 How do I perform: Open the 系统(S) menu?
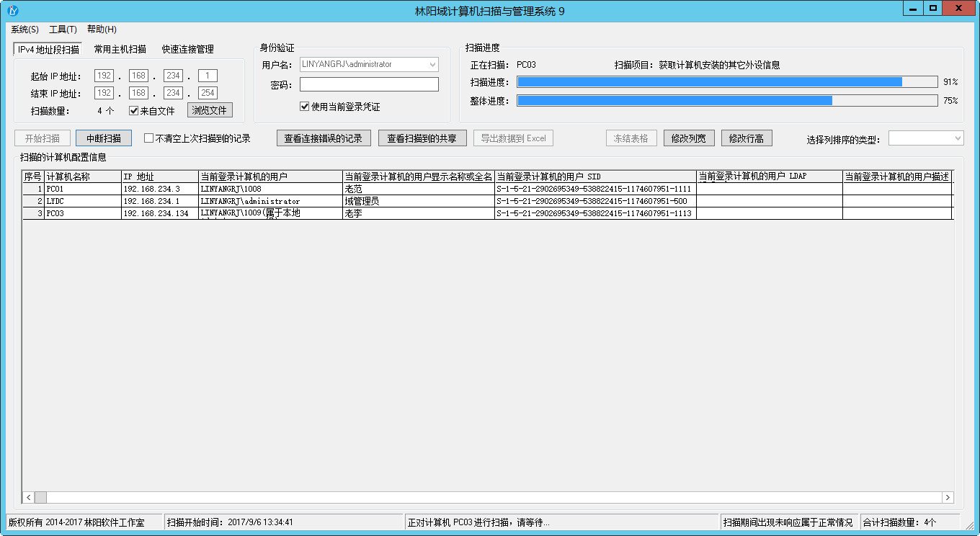(x=24, y=30)
